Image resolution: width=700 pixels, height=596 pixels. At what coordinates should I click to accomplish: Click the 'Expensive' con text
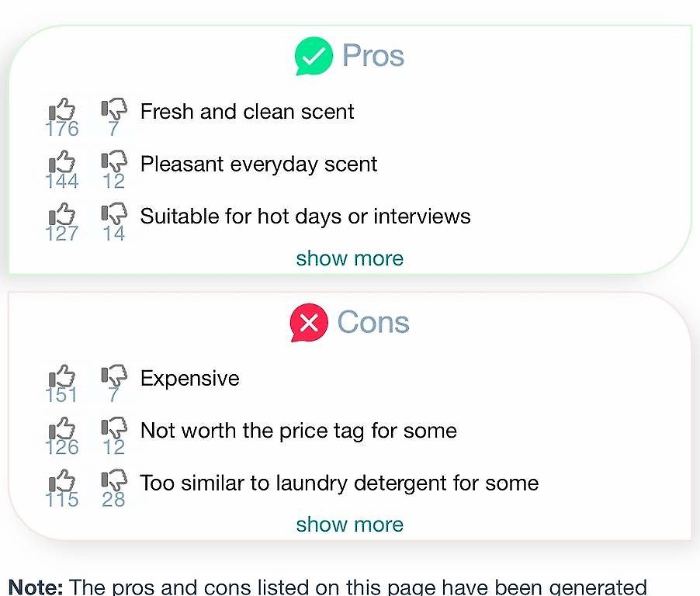[x=189, y=379]
